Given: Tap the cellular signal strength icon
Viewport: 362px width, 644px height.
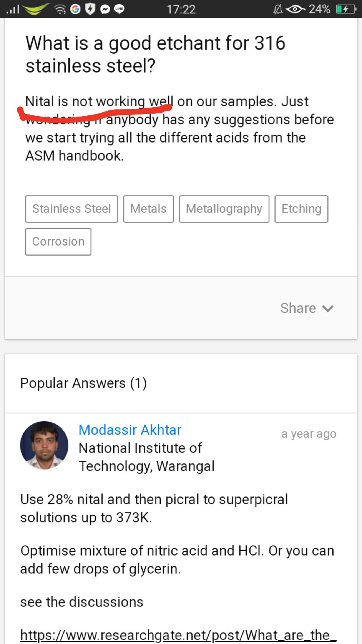Looking at the screenshot, I should click(13, 9).
